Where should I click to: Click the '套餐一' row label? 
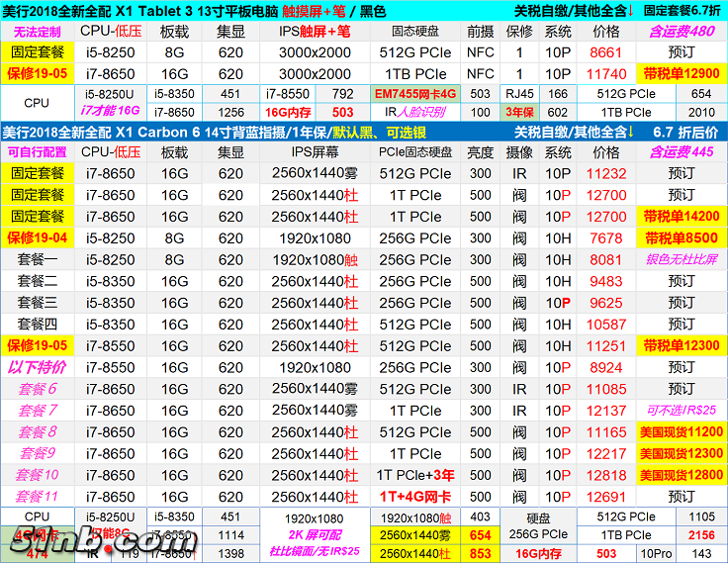[x=38, y=259]
